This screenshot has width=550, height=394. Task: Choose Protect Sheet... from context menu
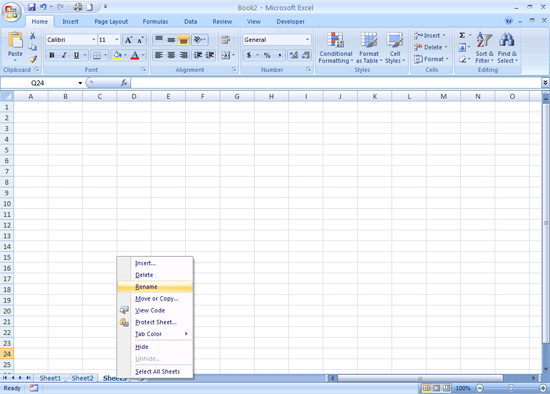click(155, 322)
